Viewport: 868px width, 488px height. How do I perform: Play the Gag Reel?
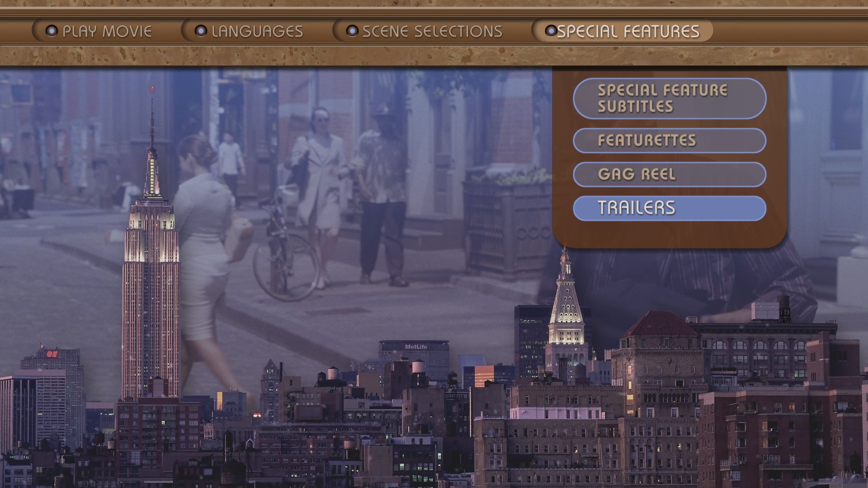pyautogui.click(x=670, y=174)
